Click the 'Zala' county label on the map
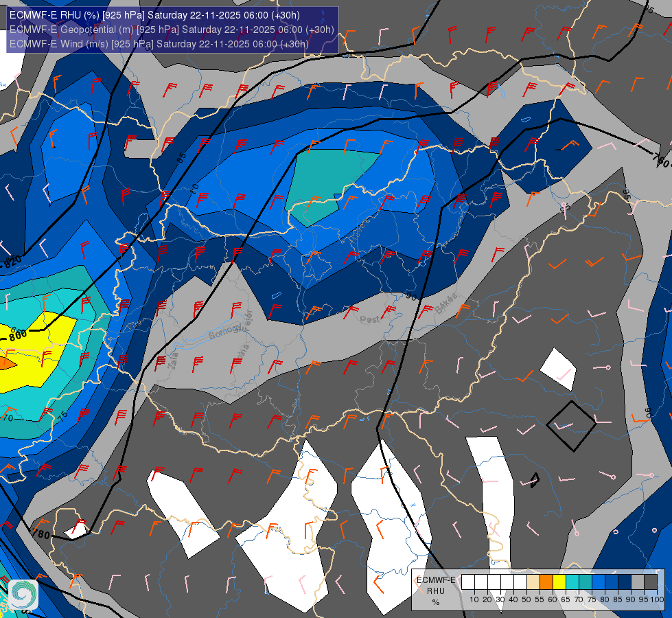The image size is (672, 618). (173, 360)
